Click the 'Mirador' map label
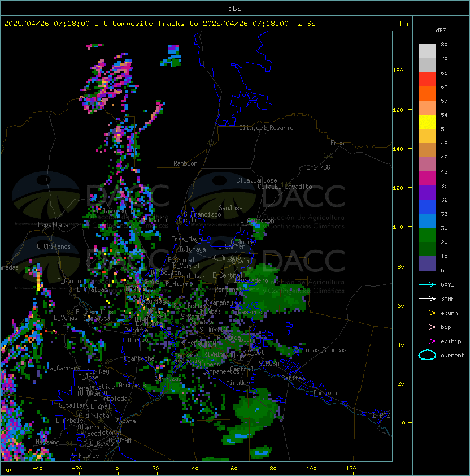 [238, 383]
